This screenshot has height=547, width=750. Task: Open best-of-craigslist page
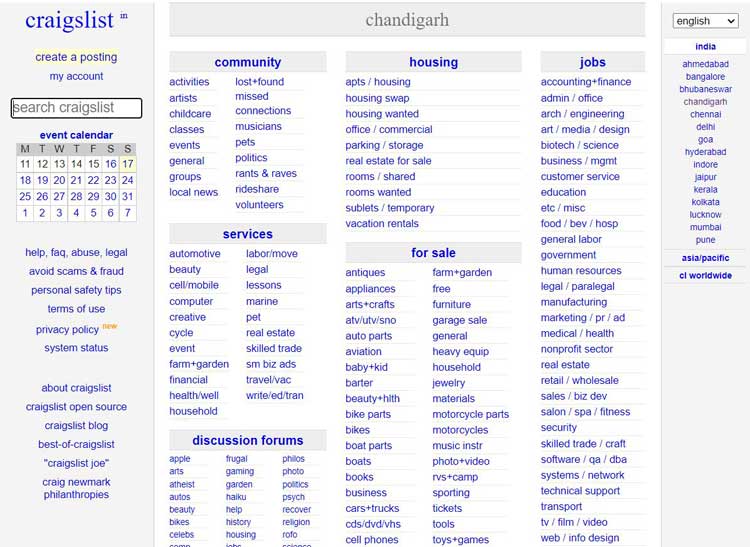point(77,444)
